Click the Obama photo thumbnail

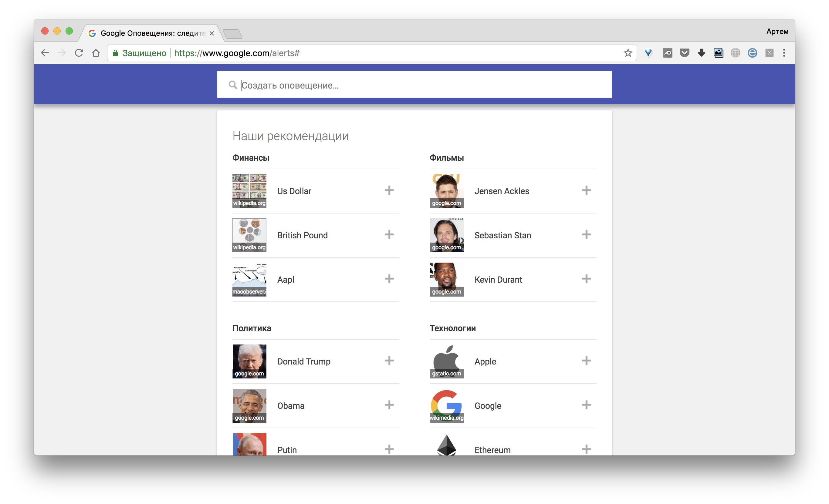point(249,405)
